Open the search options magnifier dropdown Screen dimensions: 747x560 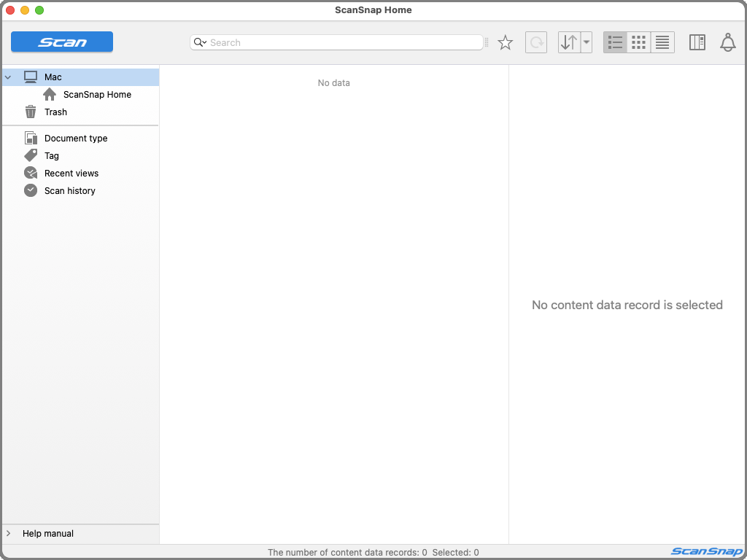tap(200, 42)
